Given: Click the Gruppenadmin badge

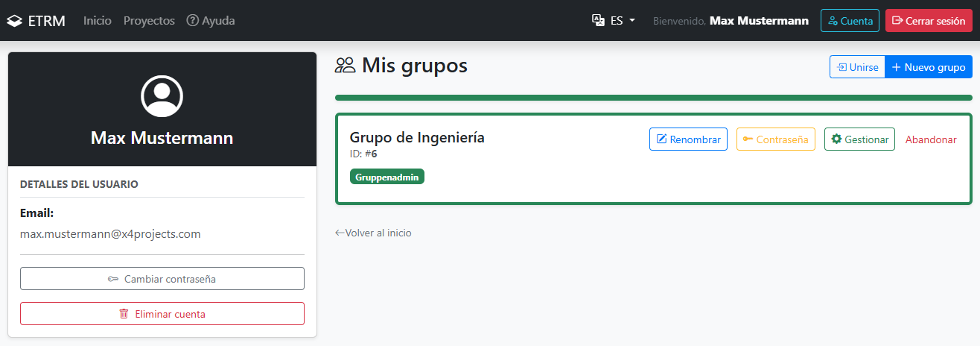Looking at the screenshot, I should (x=387, y=177).
